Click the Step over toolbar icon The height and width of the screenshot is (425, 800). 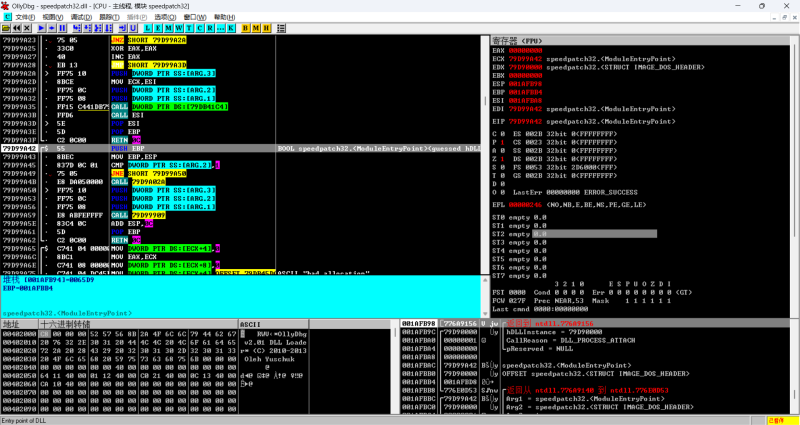pos(87,28)
